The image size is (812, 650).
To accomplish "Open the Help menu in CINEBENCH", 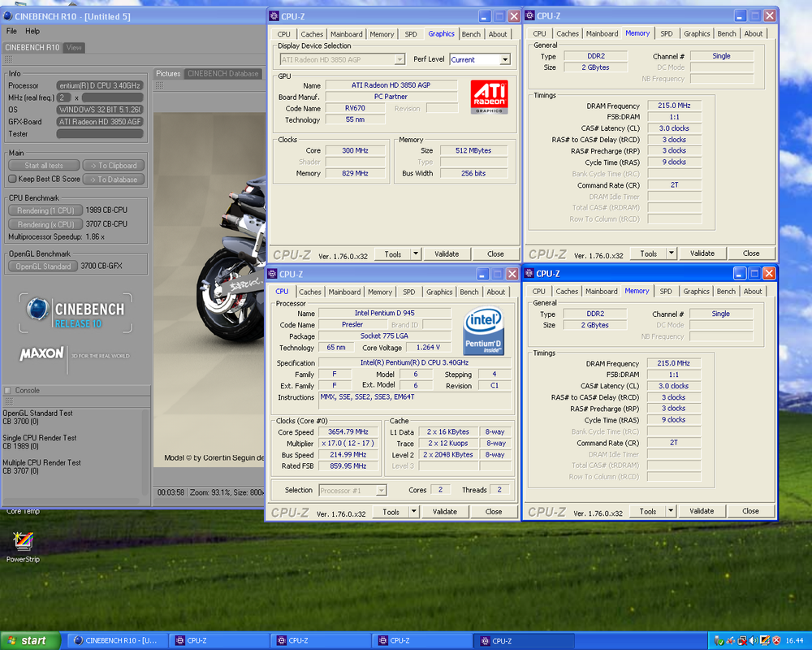I will 32,31.
